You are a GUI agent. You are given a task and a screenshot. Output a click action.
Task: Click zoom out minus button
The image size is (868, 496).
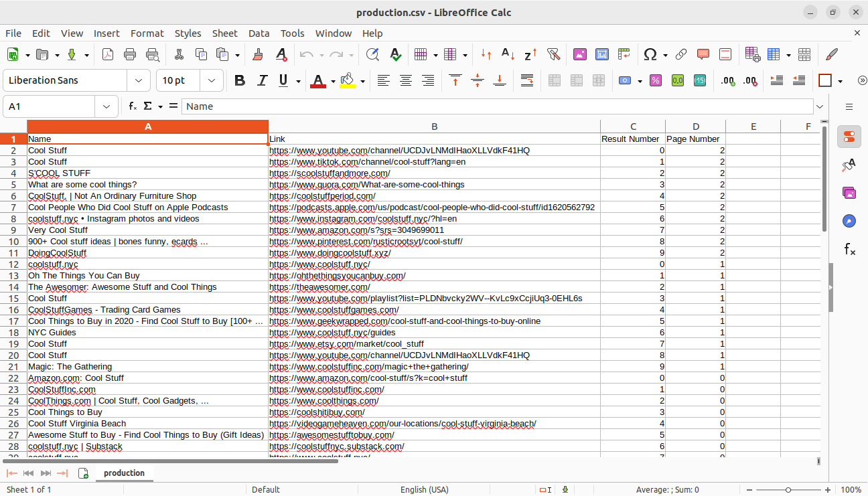749,490
